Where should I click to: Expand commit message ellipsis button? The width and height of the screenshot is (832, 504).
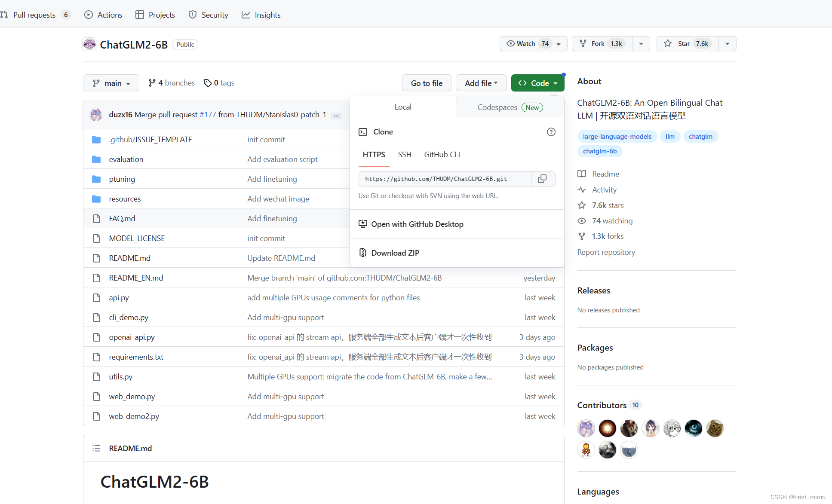click(336, 115)
